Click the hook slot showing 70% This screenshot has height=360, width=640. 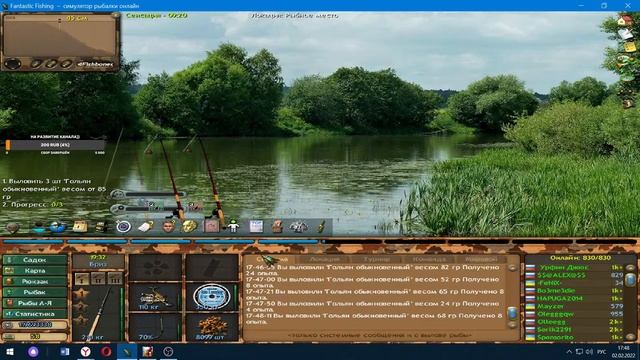tap(155, 327)
